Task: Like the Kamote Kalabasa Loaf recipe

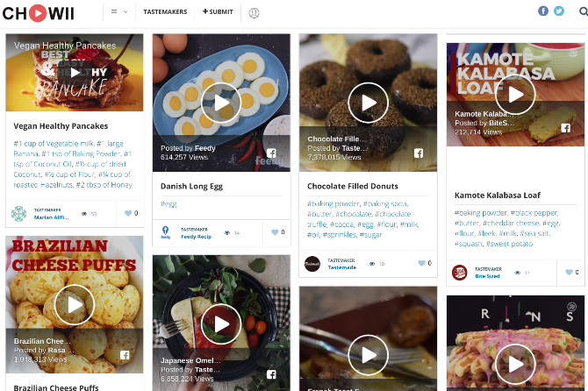Action: tap(570, 273)
